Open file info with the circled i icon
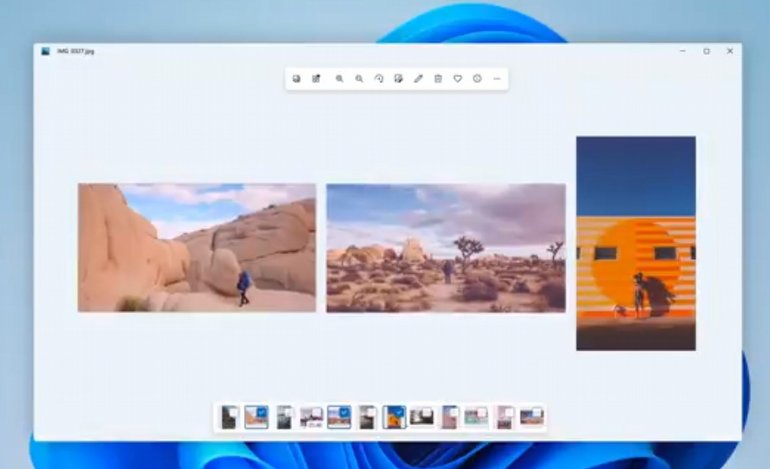The width and height of the screenshot is (770, 469). [x=477, y=79]
